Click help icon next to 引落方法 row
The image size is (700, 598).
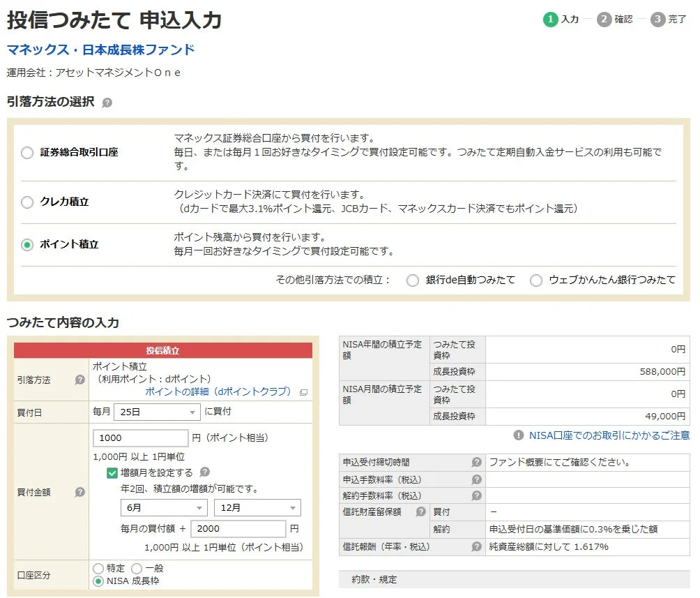coord(80,380)
